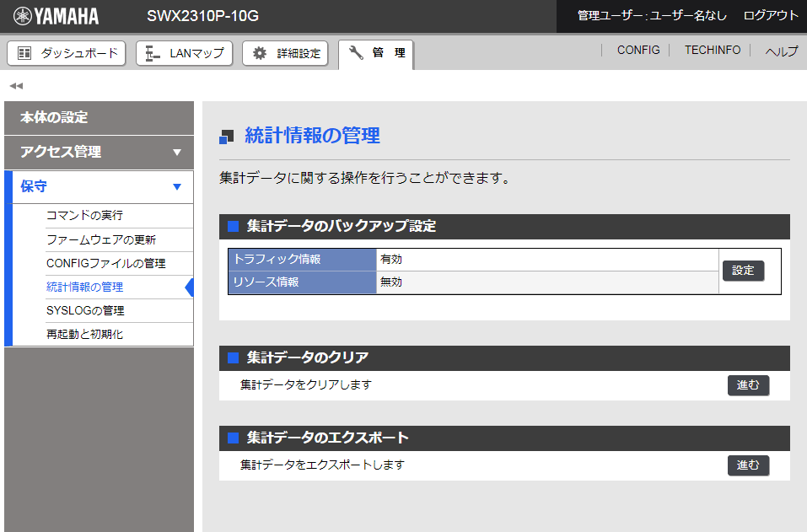The image size is (807, 532).
Task: Select コマンドの実行 menu item
Action: click(84, 215)
